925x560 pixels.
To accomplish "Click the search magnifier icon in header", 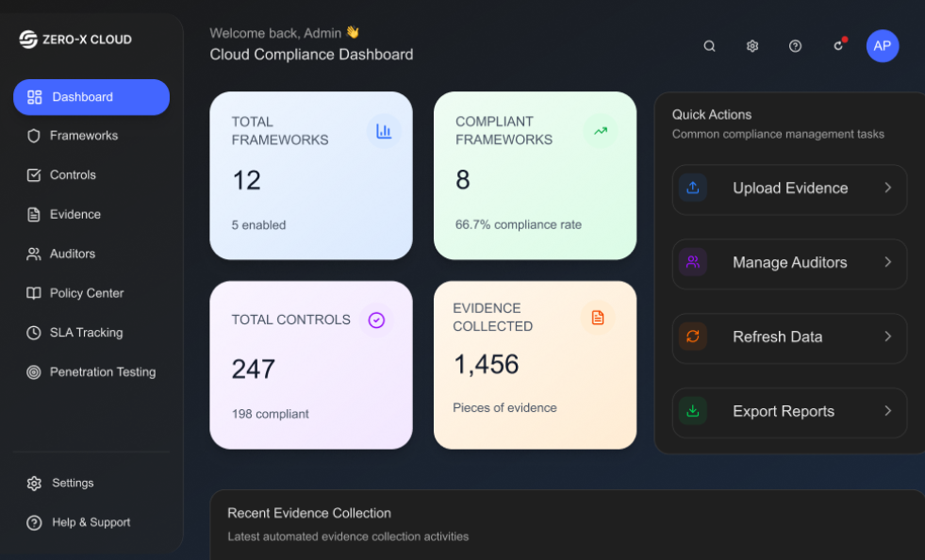I will pyautogui.click(x=709, y=46).
